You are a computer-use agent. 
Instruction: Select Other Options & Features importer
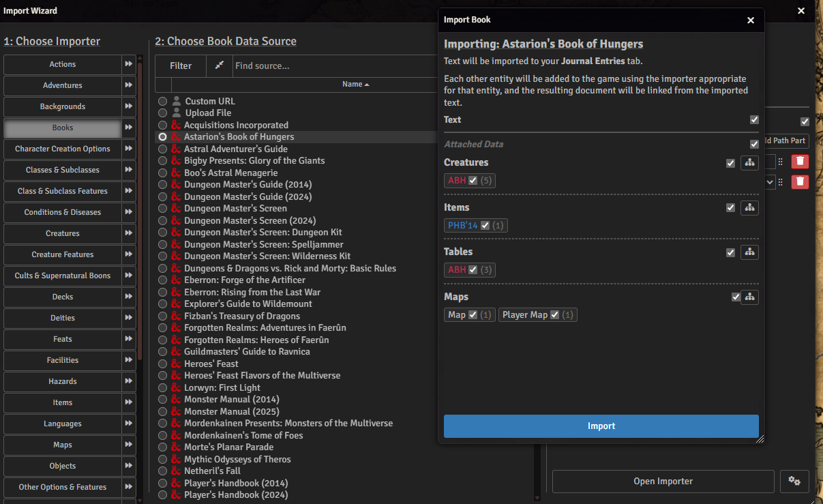63,487
